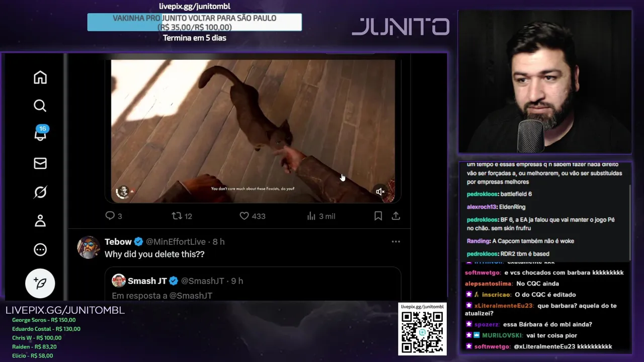
Task: Click the JUNITO logo
Action: tap(400, 27)
